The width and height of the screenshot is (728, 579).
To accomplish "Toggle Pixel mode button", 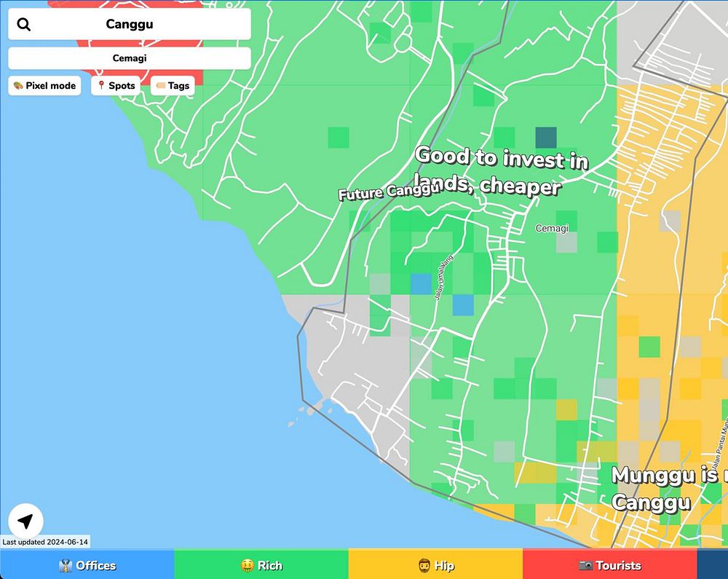I will click(x=44, y=85).
